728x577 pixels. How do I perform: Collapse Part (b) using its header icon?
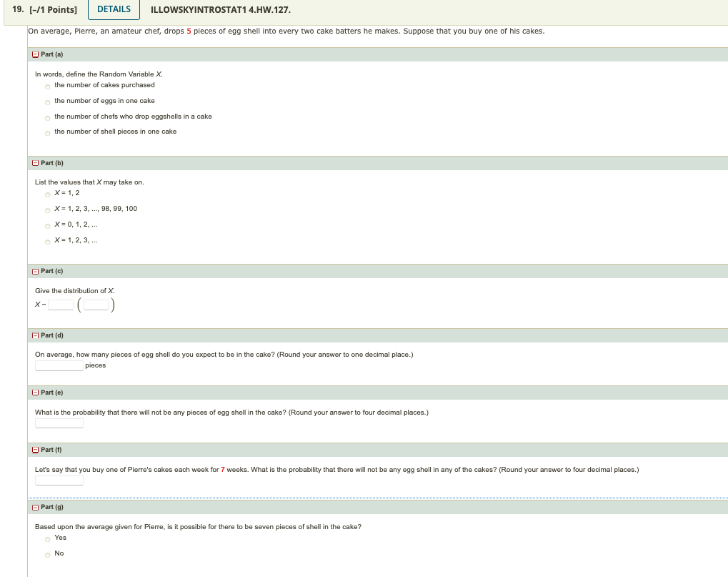pyautogui.click(x=34, y=163)
